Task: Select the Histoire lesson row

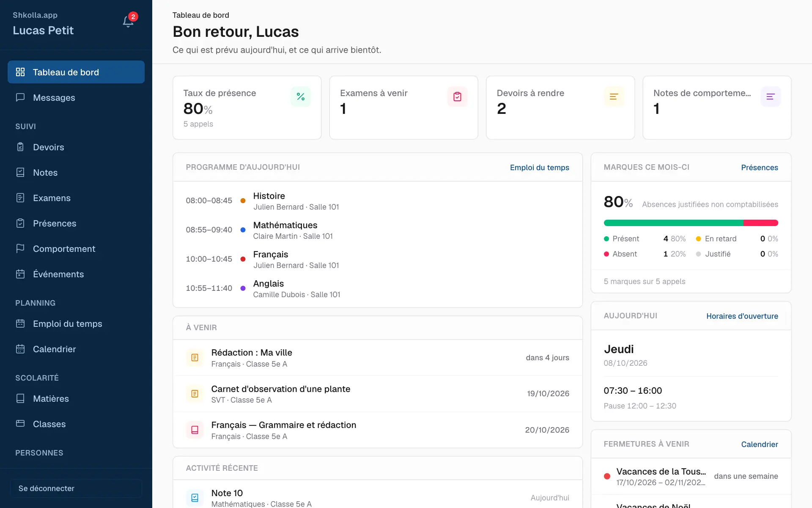Action: [378, 201]
